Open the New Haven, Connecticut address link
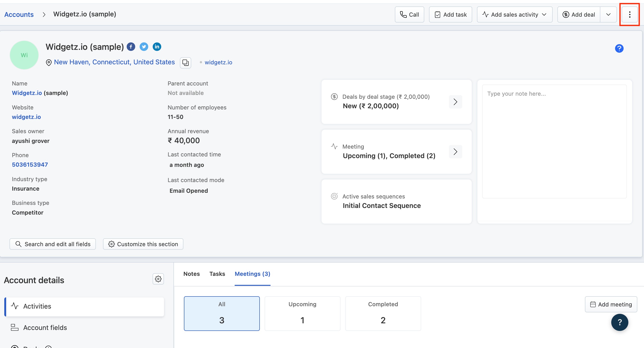644x348 pixels. pos(115,62)
